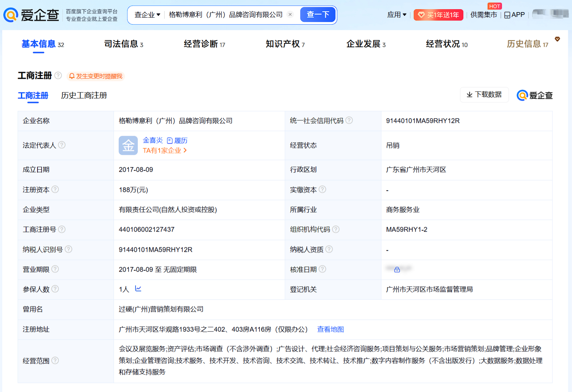Click the company type 有限责任公司(自然人投资或控股)
The width and height of the screenshot is (572, 392).
[x=168, y=210]
